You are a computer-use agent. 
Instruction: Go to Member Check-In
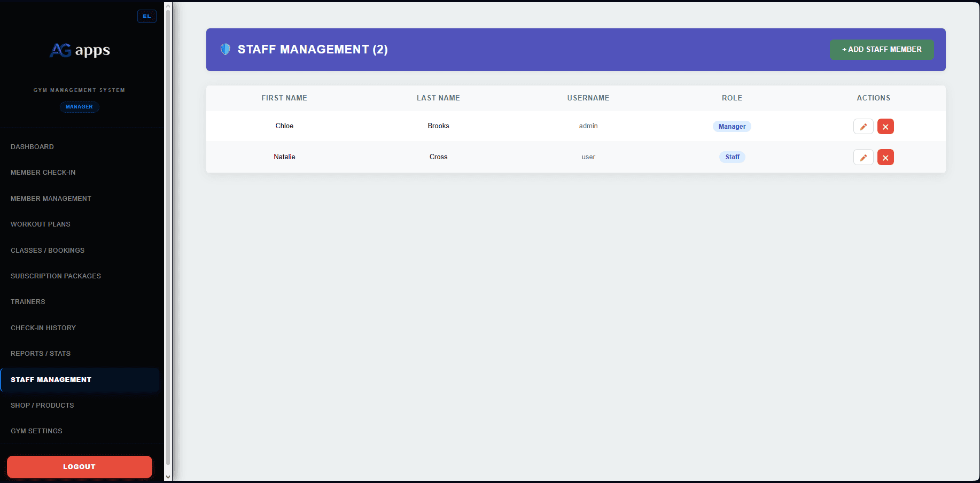(x=43, y=173)
